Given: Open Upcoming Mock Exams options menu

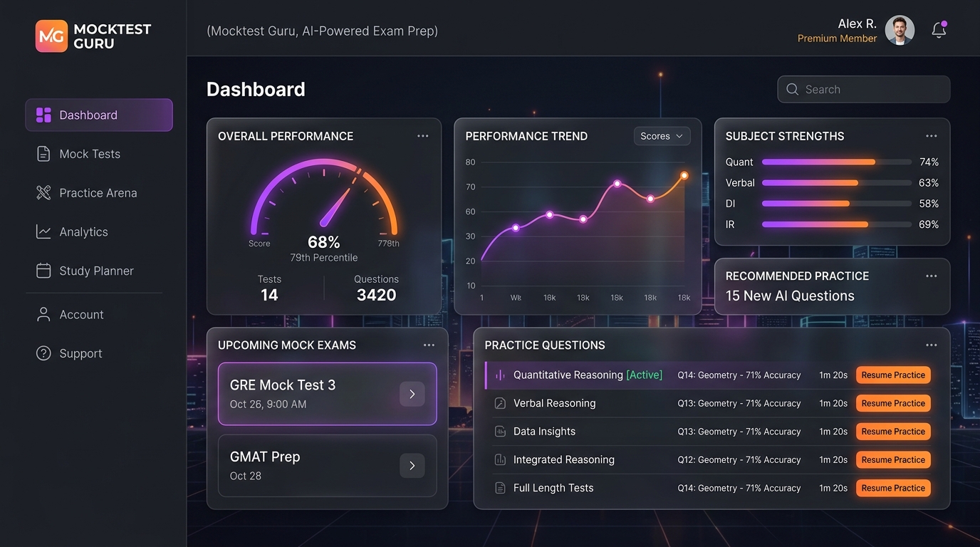Looking at the screenshot, I should point(429,345).
